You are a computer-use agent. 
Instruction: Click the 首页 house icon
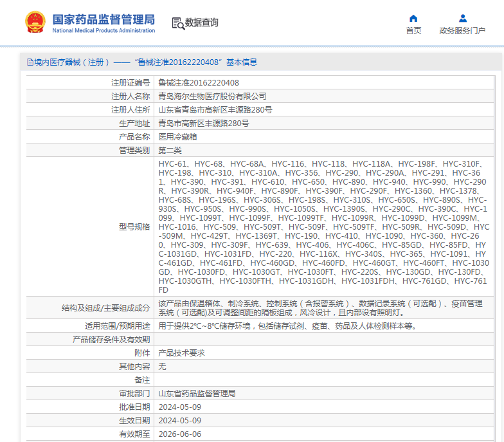[413, 19]
